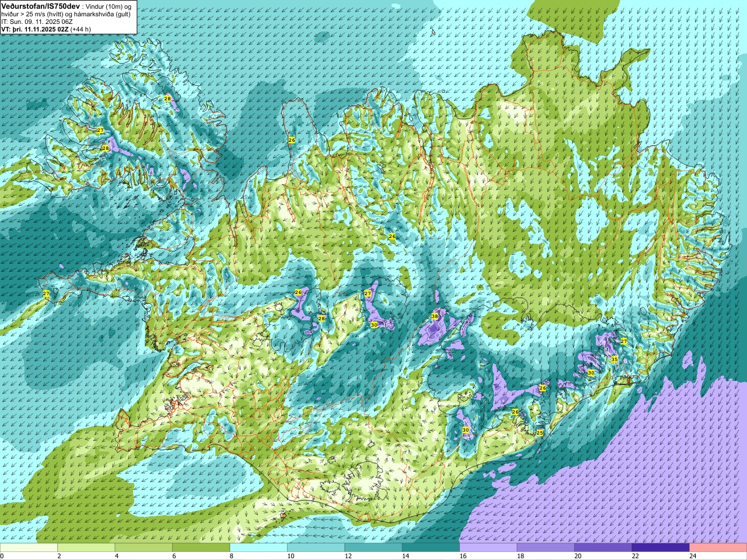This screenshot has width=747, height=560.
Task: Click the 16–18 m/s light lavender legend swatch
Action: click(488, 548)
